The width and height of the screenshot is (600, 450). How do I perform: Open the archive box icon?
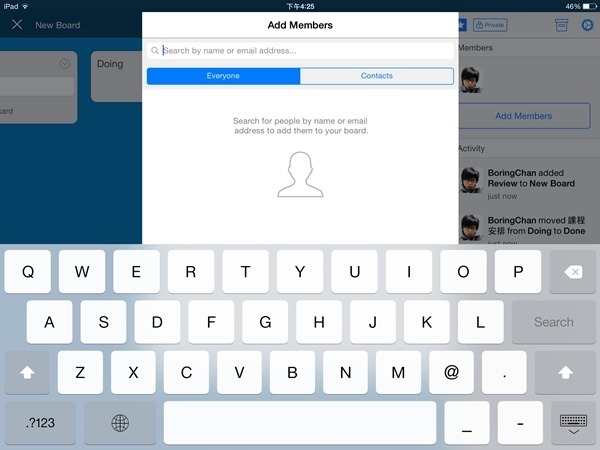tap(561, 25)
